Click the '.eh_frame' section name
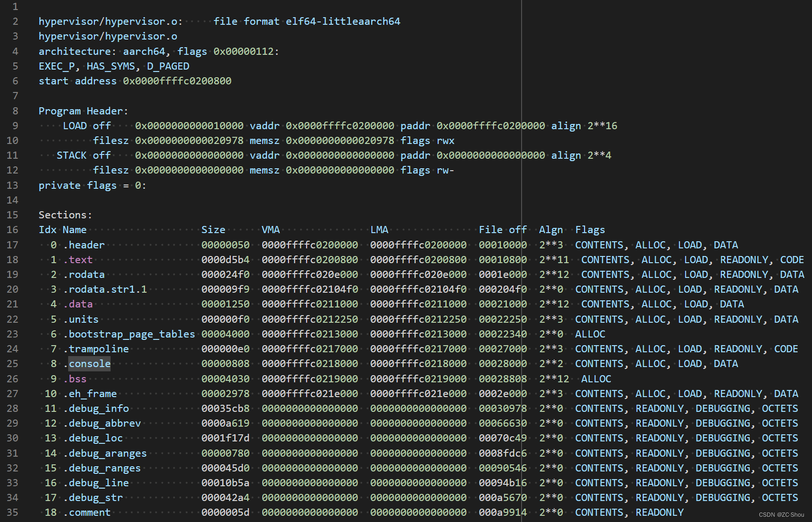 point(90,393)
